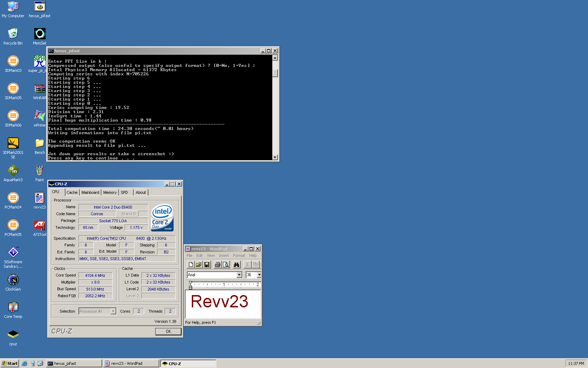Click the Open file icon in WordPad
Viewport: 588px width, 368px height.
pos(199,265)
